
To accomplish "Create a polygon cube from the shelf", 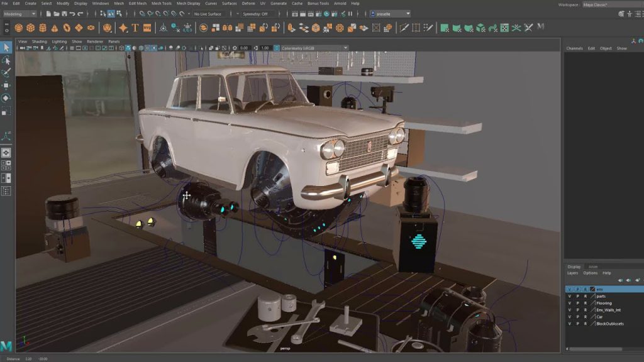I will tap(30, 28).
